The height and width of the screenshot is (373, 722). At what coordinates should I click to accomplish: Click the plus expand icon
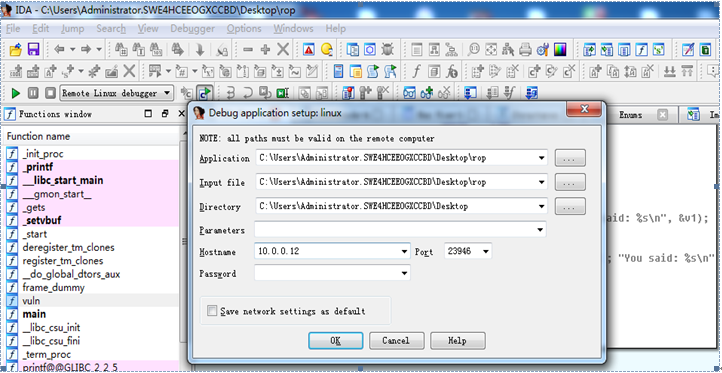pos(265,49)
